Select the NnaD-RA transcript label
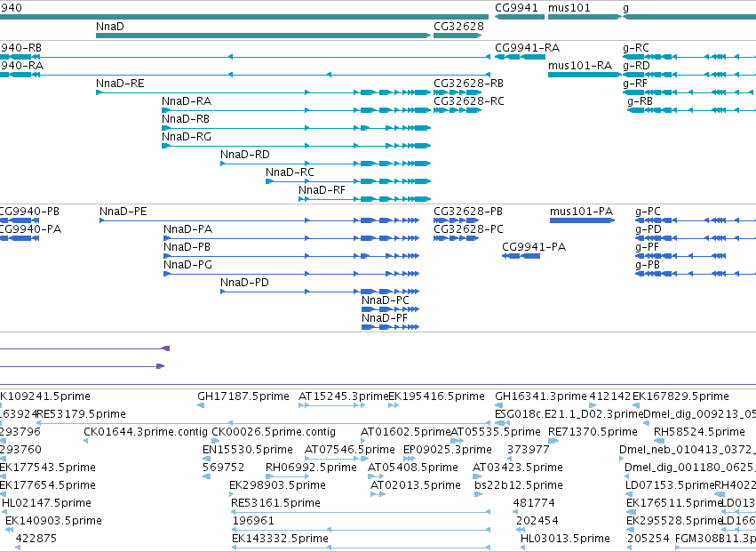Screen dimensions: 756x552 coord(187,100)
